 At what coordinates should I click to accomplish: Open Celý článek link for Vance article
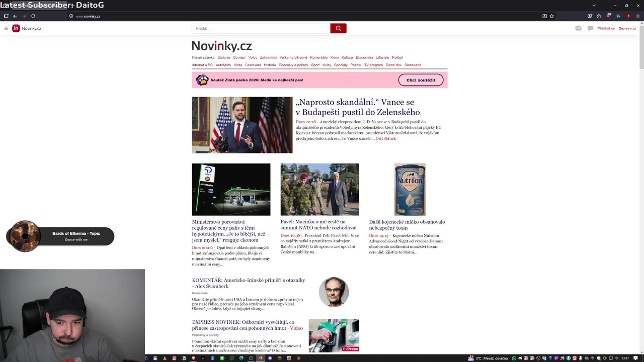coord(386,138)
